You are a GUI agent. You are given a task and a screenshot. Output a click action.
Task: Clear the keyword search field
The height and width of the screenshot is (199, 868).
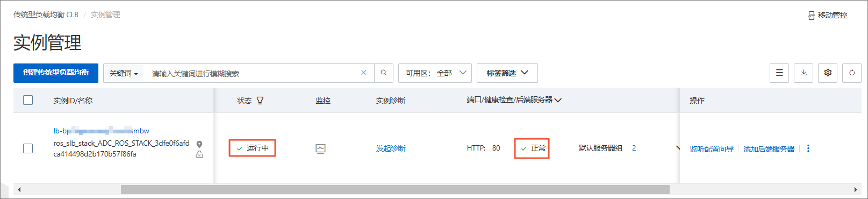tap(364, 73)
